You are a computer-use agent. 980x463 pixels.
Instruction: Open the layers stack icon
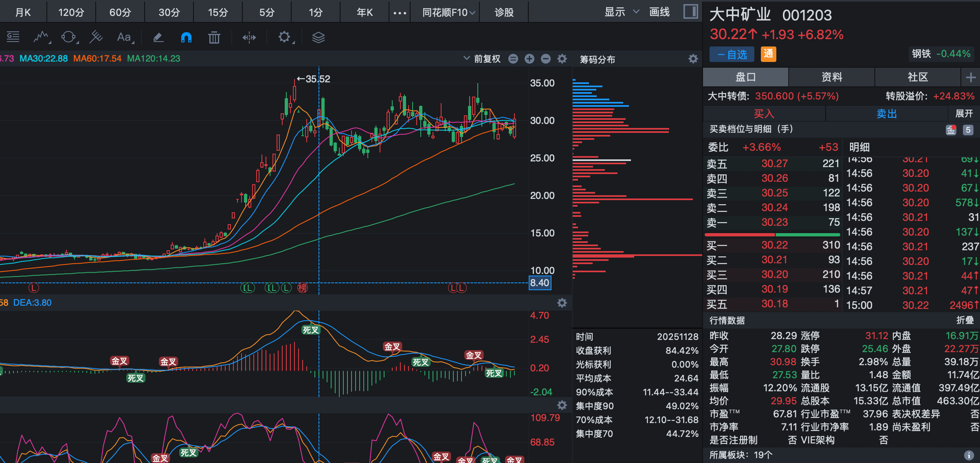(318, 37)
